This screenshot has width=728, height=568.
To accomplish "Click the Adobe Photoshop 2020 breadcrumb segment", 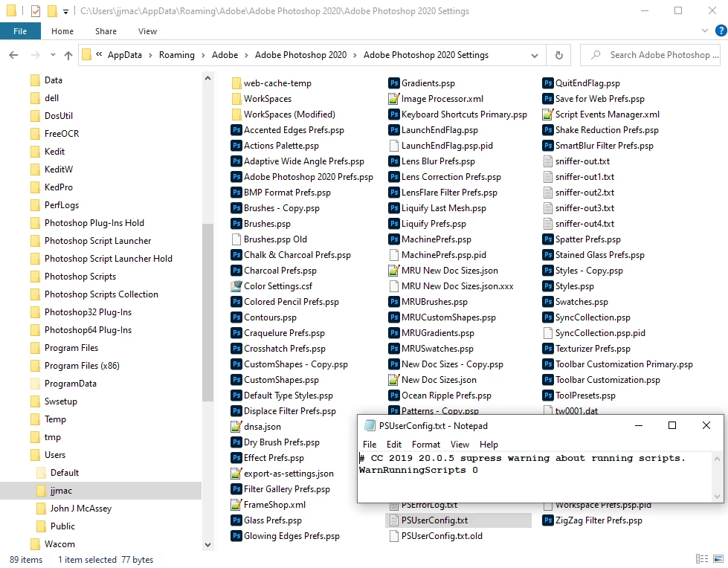I will point(300,55).
